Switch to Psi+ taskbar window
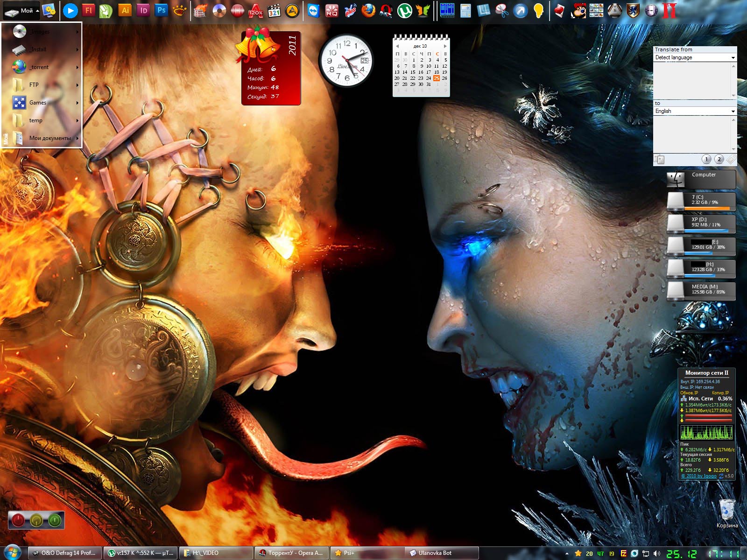The height and width of the screenshot is (560, 747). 367,553
